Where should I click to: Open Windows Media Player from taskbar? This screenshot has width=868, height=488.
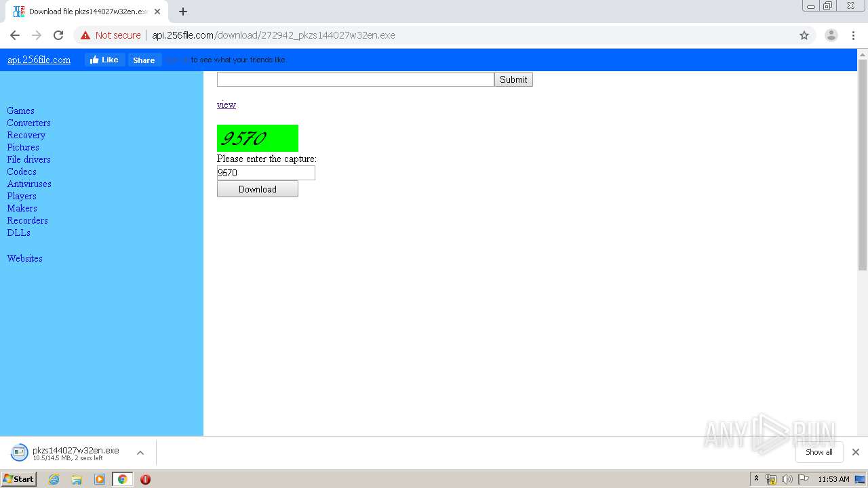pyautogui.click(x=100, y=479)
